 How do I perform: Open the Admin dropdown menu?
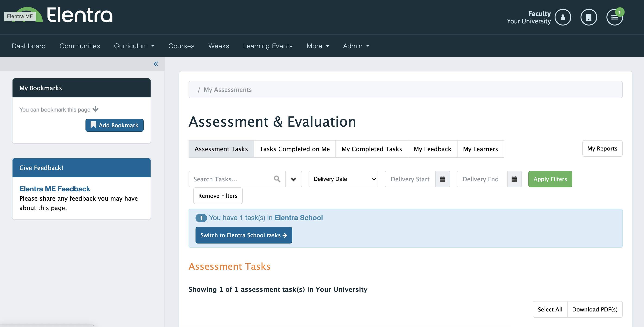(x=356, y=46)
